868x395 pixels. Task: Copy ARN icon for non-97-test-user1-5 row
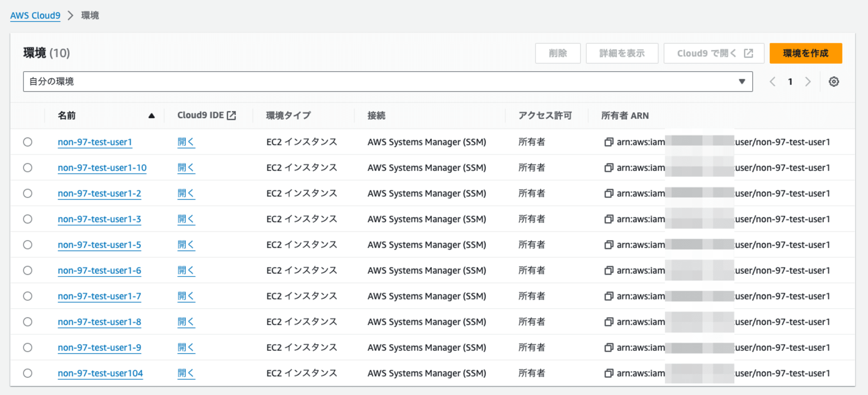(x=609, y=245)
